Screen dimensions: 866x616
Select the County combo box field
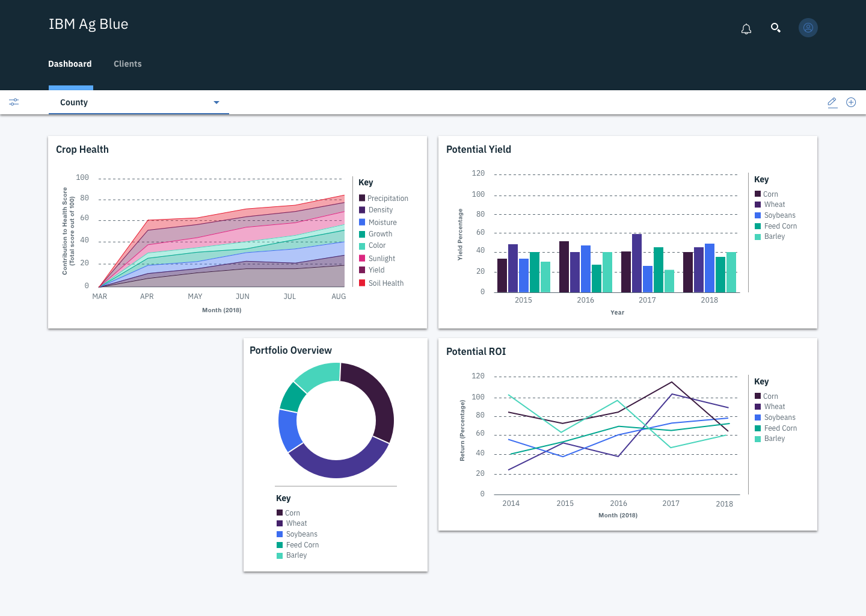click(139, 102)
